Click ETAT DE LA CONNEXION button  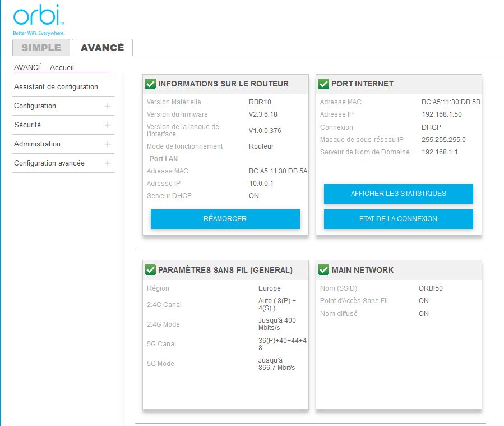pyautogui.click(x=398, y=219)
